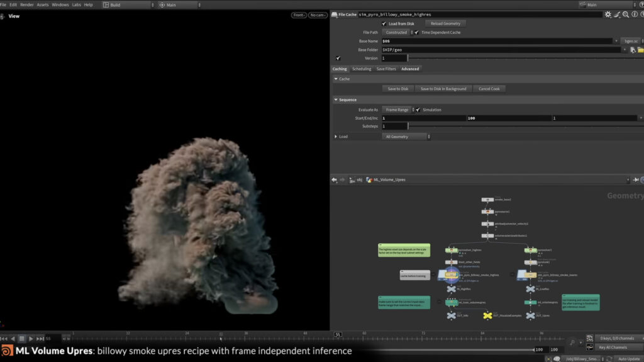This screenshot has height=362, width=644.
Task: Click the back arrow in network editor
Action: point(335,179)
